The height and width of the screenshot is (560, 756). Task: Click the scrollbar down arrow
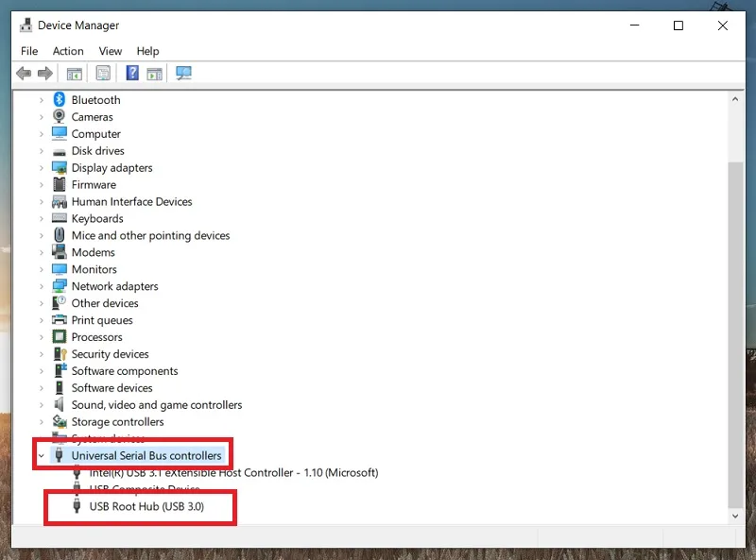tap(735, 517)
